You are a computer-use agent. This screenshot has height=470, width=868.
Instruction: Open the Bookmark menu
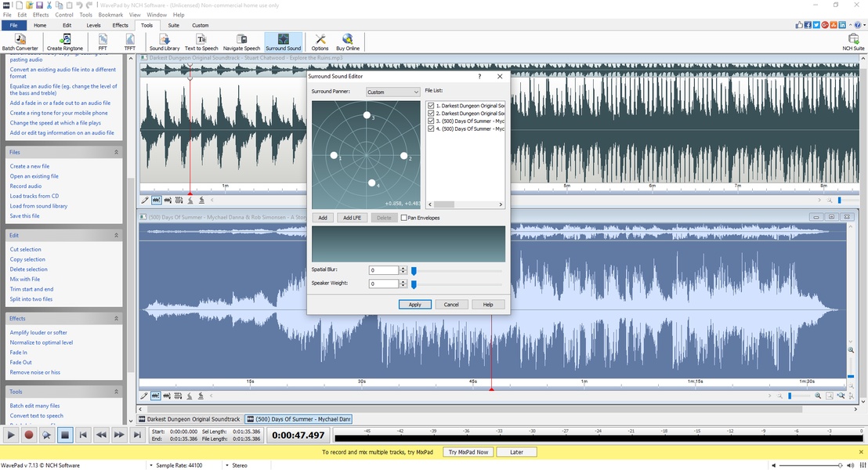coord(110,15)
